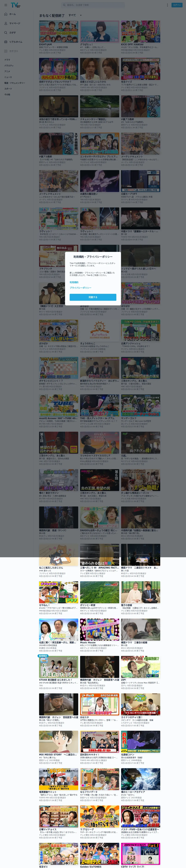The height and width of the screenshot is (868, 186).
Task: Open プライバシーポリシー link in dialog
Action: click(80, 288)
